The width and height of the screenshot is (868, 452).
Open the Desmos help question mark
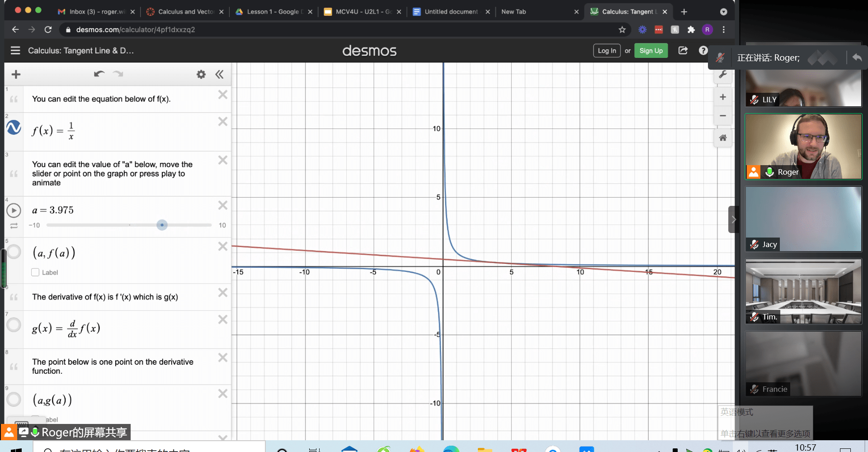pos(703,51)
